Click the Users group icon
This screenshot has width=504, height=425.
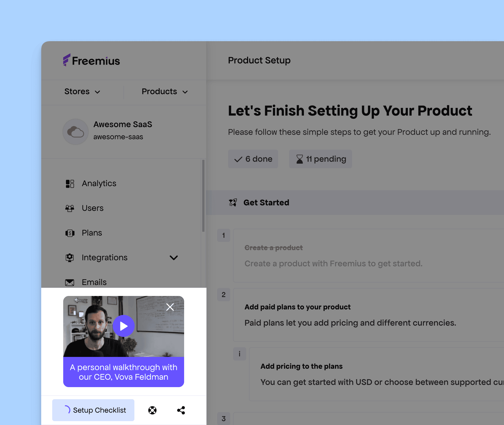click(x=70, y=208)
